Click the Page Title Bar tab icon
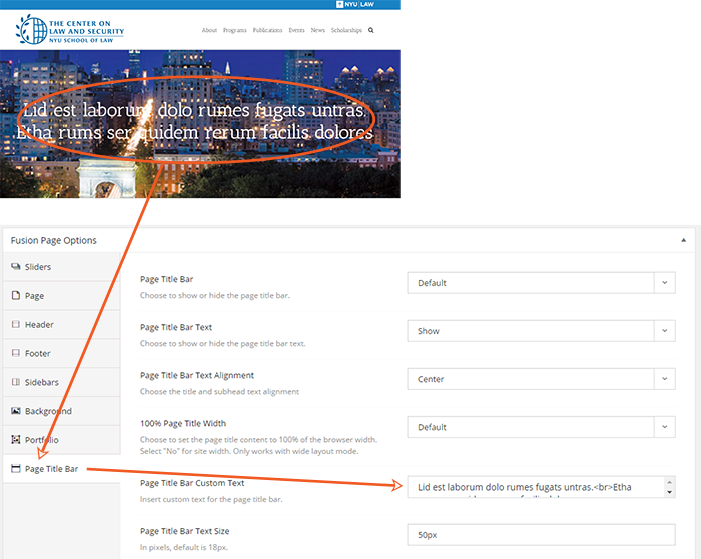The image size is (701, 559). pyautogui.click(x=16, y=469)
